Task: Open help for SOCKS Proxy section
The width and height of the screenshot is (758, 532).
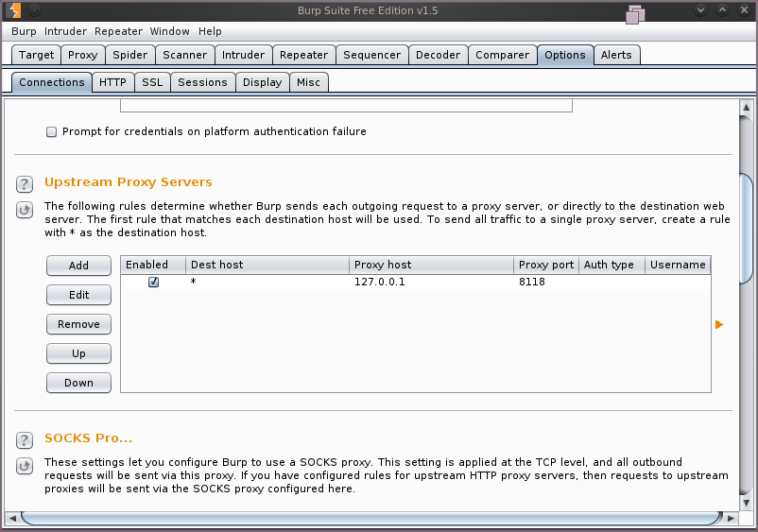Action: pos(25,440)
